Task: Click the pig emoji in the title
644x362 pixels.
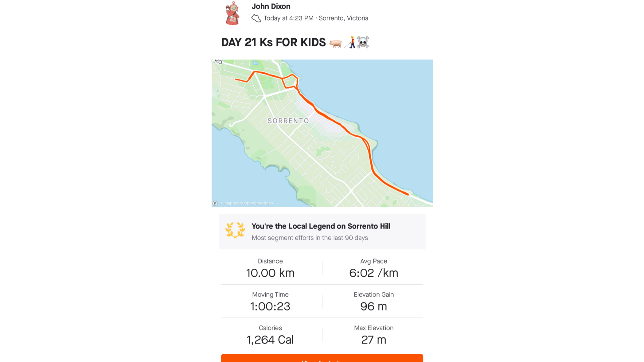Action: point(335,43)
